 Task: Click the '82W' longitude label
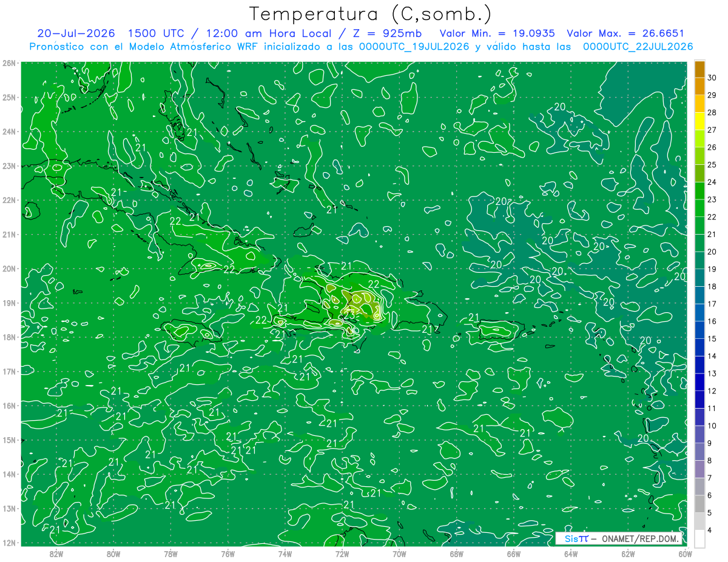56,553
